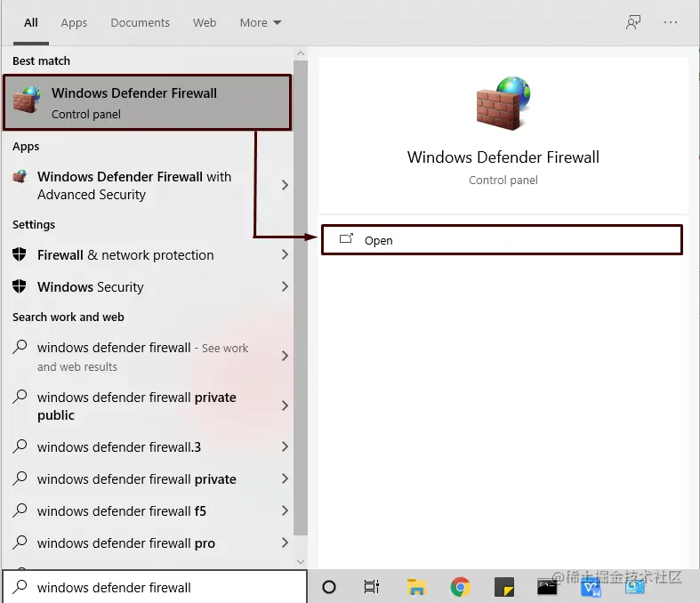
Task: Expand chevron for firewall.3 suggestion
Action: [285, 446]
